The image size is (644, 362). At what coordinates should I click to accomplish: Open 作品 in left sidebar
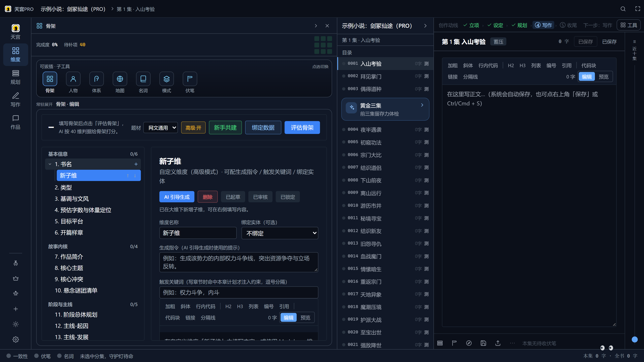click(15, 122)
